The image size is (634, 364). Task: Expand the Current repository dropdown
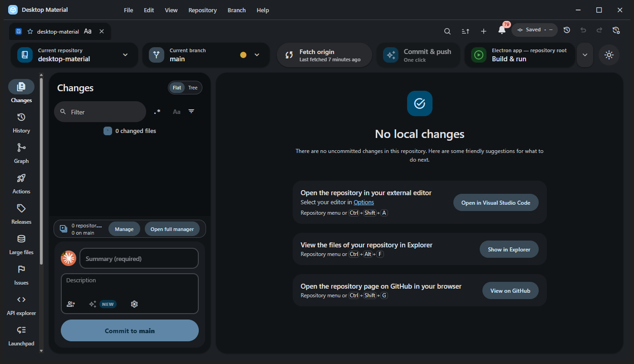point(74,55)
